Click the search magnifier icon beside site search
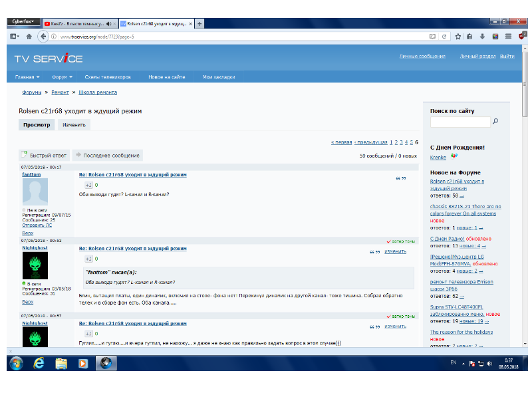Image resolution: width=532 pixels, height=399 pixels. pyautogui.click(x=495, y=122)
